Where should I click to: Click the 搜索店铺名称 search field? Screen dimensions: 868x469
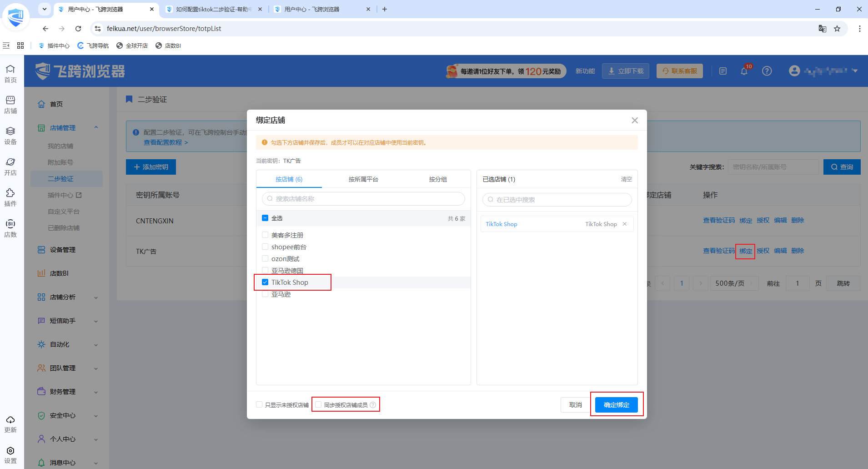point(363,199)
